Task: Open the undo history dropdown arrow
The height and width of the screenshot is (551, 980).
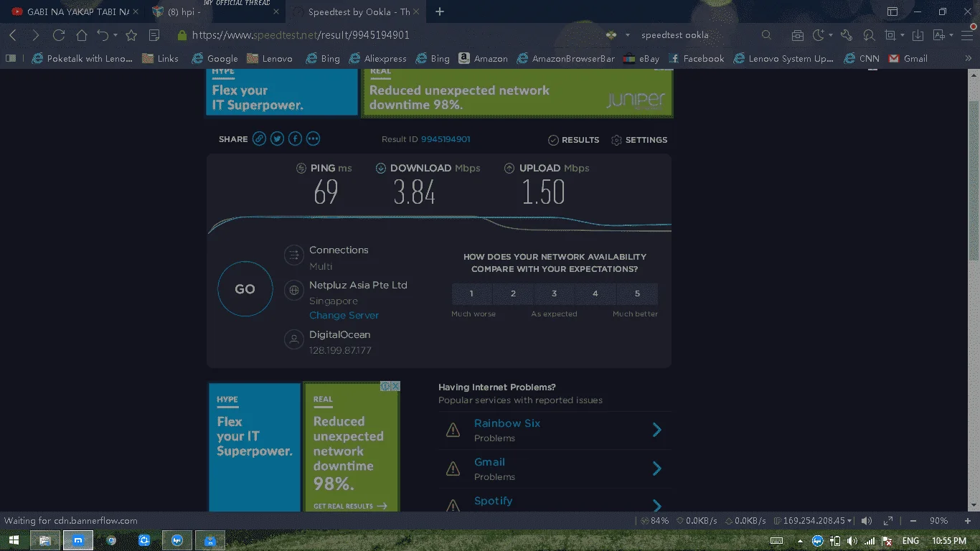Action: coord(116,35)
